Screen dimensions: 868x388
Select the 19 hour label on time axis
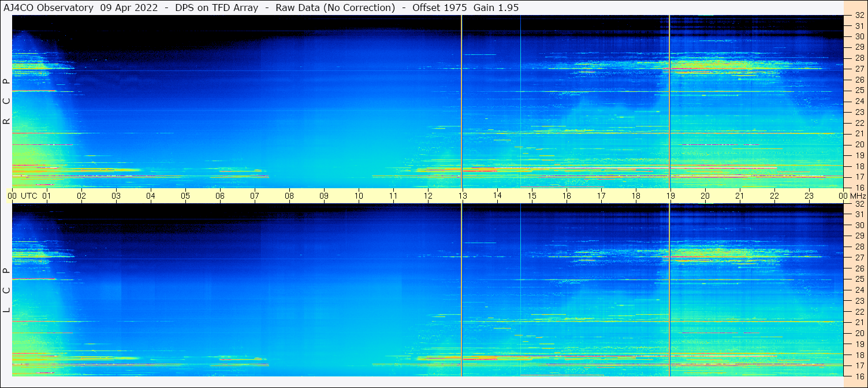(x=670, y=196)
